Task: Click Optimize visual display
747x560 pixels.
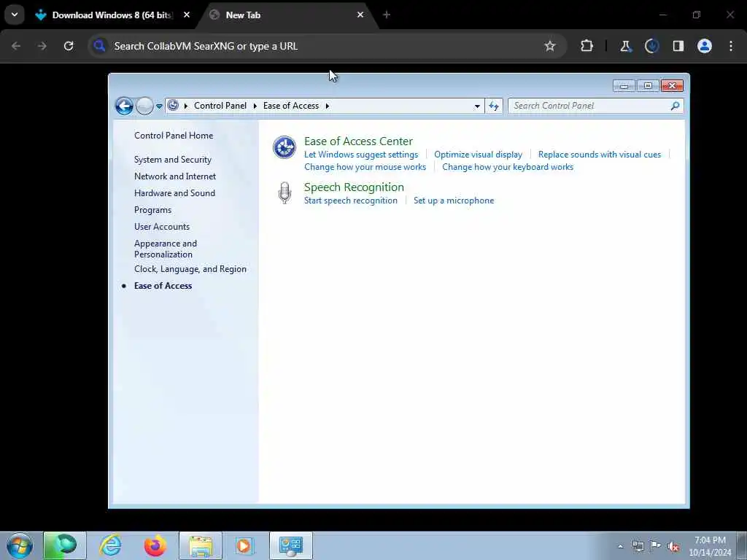Action: [478, 155]
